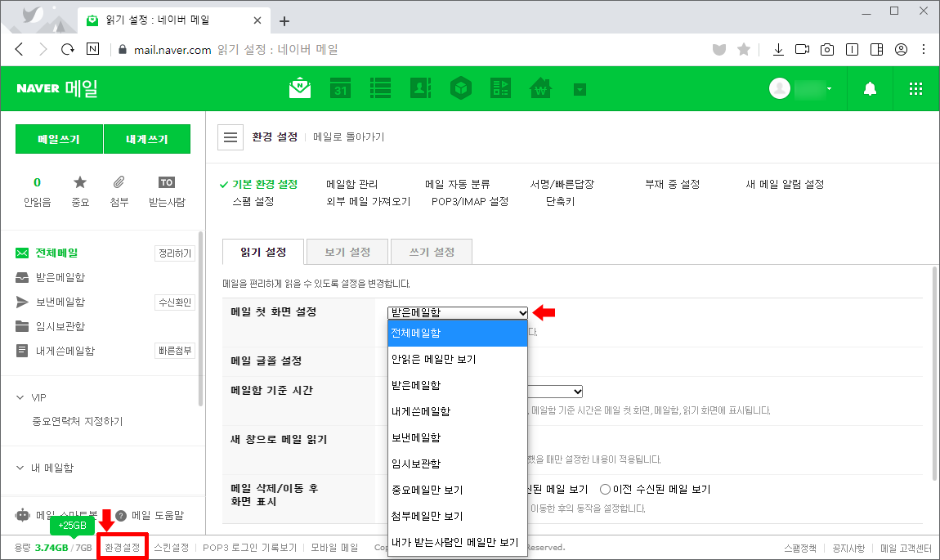Viewport: 940px width, 560px height.
Task: Collapse the 내 메일함 section
Action: click(20, 468)
